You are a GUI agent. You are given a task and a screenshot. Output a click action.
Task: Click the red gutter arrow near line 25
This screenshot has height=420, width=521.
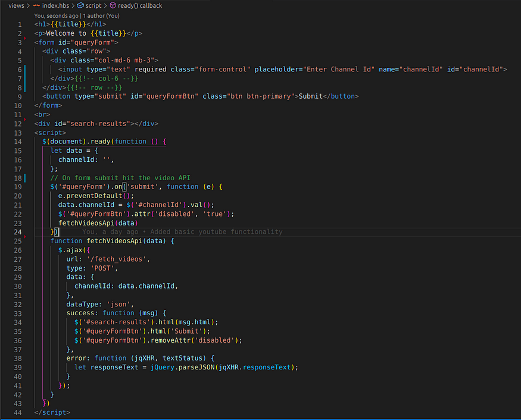pos(25,237)
